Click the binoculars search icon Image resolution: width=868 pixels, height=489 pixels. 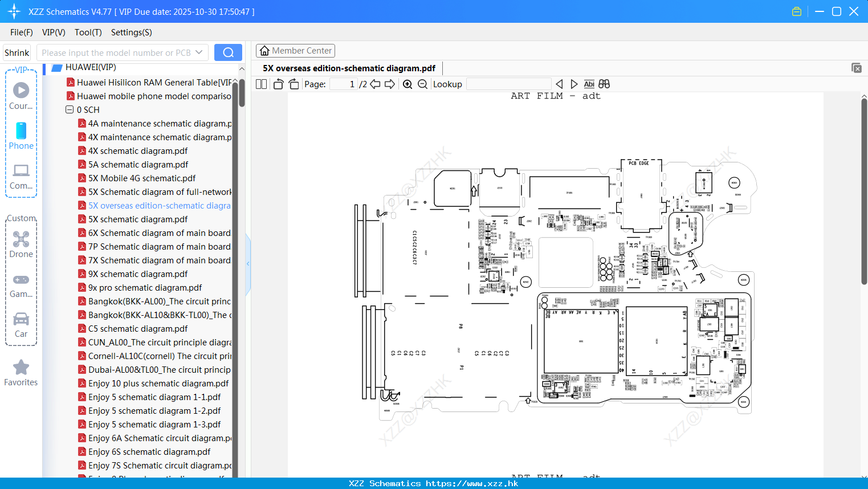click(x=604, y=84)
